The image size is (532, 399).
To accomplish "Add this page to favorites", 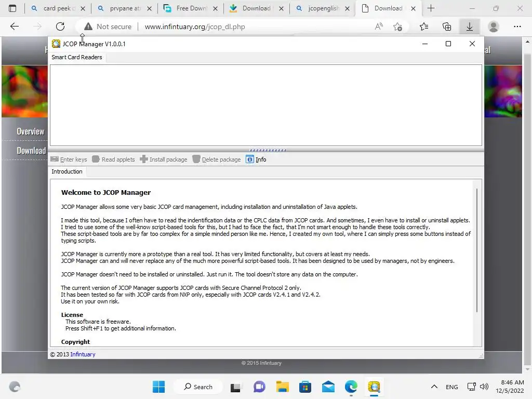I will coord(397,26).
